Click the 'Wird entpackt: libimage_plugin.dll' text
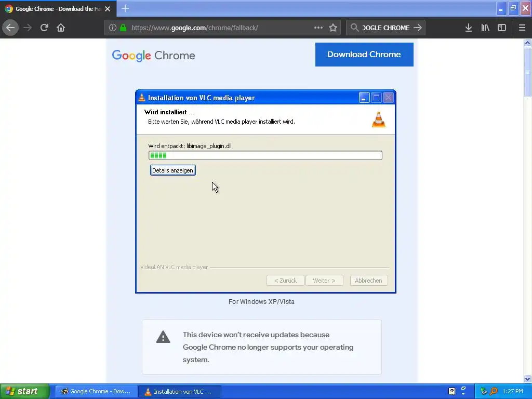This screenshot has width=532, height=399. click(x=190, y=146)
